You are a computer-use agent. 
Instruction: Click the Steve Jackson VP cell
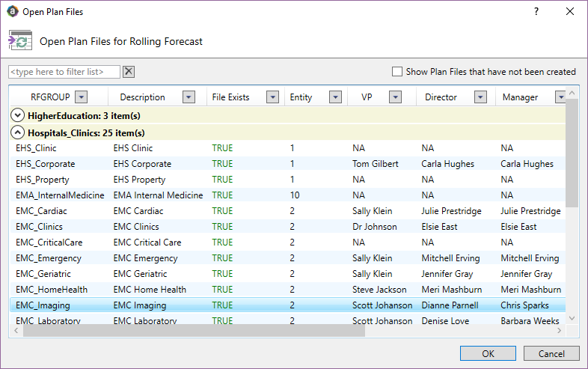point(379,290)
